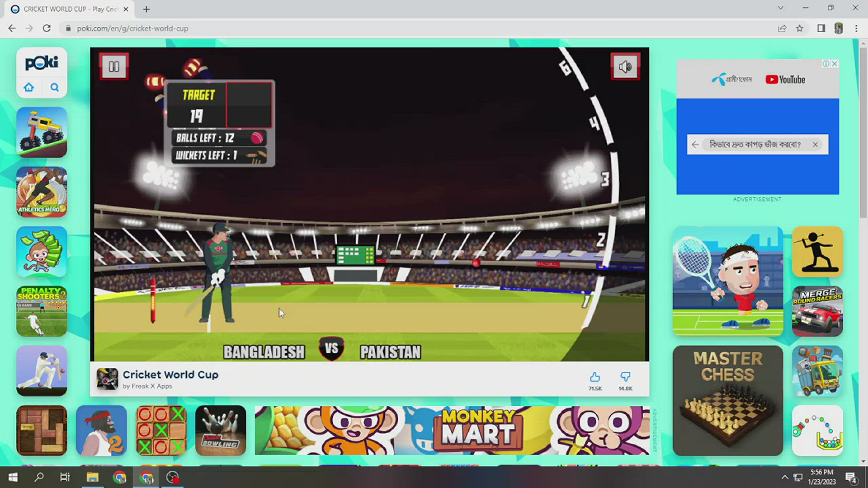Mute game audio with the speaker icon
The height and width of the screenshot is (488, 868).
tap(625, 66)
